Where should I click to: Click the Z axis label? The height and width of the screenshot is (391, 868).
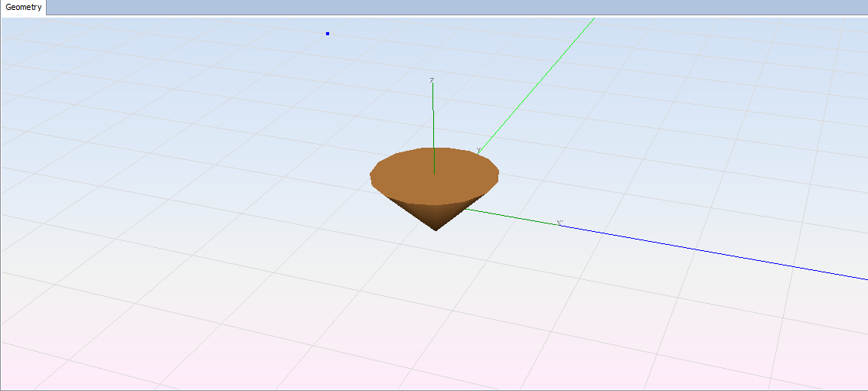[432, 80]
